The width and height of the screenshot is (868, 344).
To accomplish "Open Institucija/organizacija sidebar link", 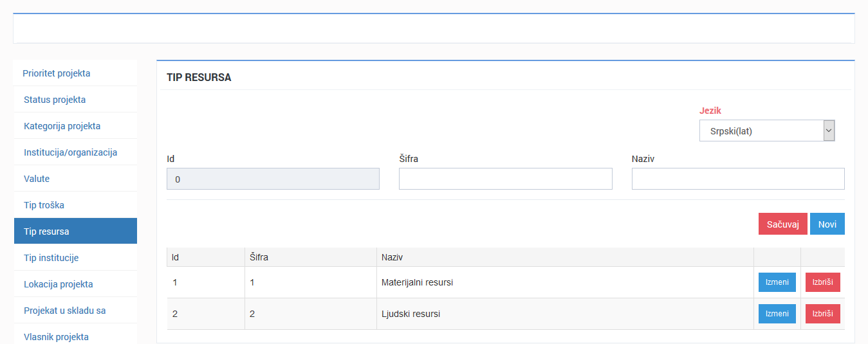I will [70, 152].
